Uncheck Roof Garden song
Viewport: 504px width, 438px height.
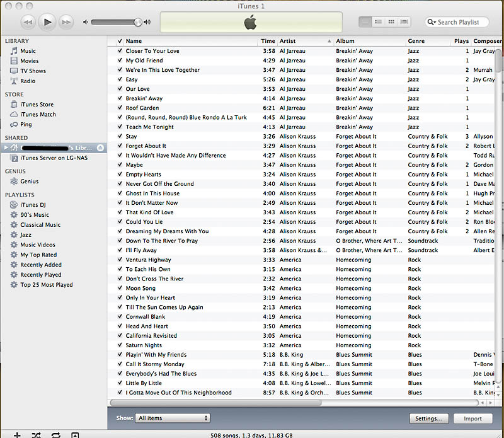pyautogui.click(x=120, y=107)
